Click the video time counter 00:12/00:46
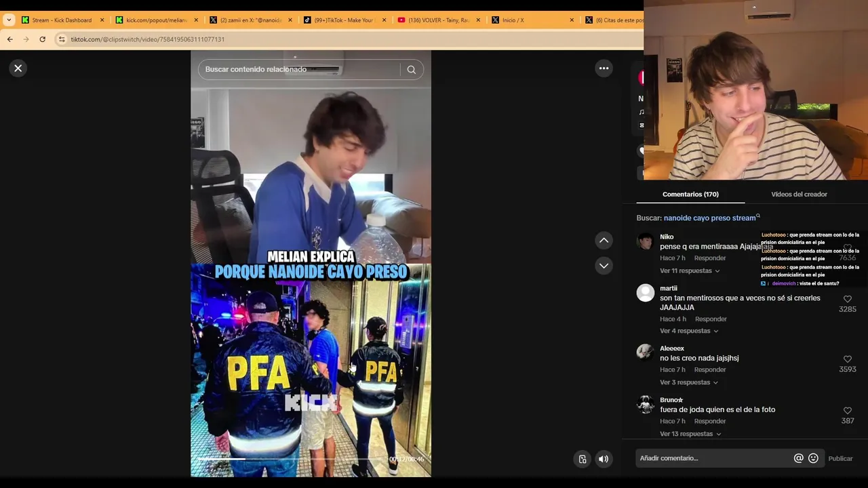 click(x=406, y=460)
